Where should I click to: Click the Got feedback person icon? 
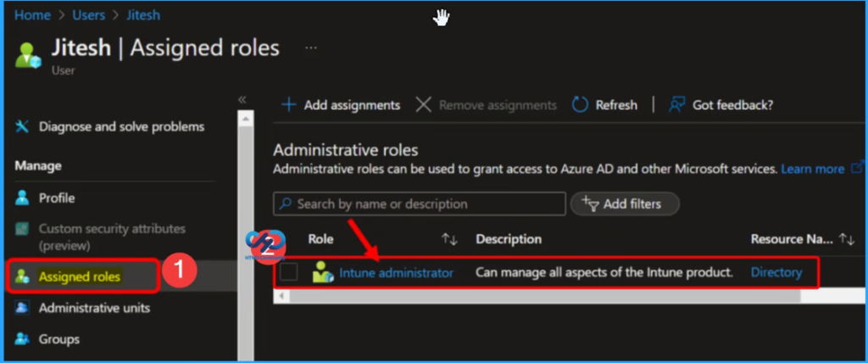[x=677, y=104]
